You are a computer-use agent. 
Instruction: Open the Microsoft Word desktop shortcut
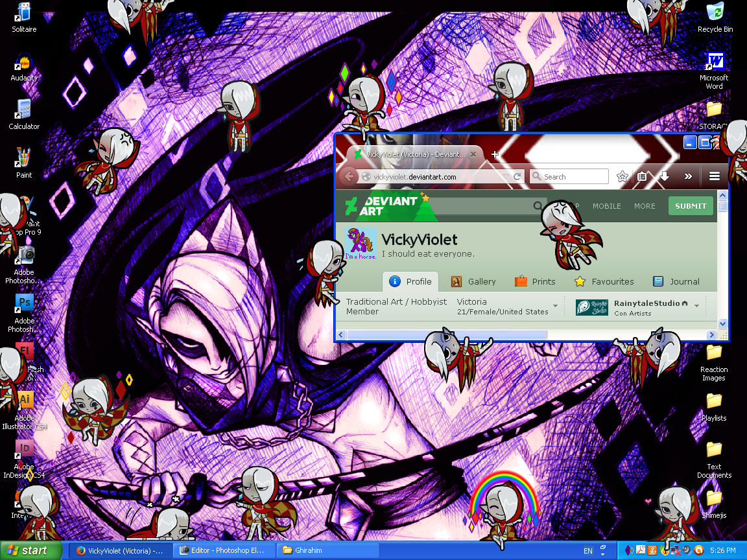[714, 71]
